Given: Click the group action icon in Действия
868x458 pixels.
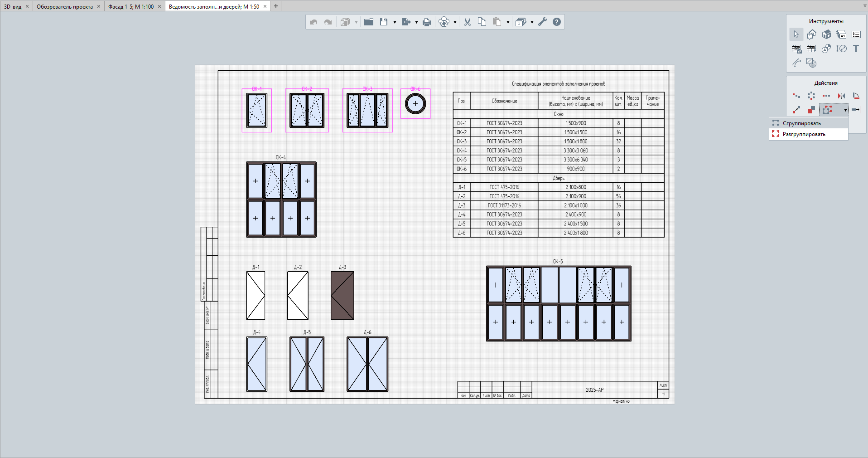Looking at the screenshot, I should tap(827, 110).
